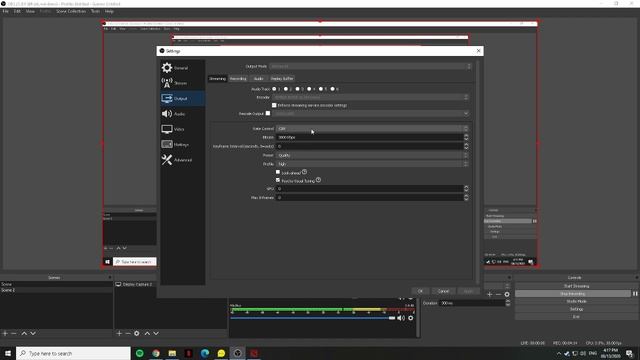Open Spotify from the taskbar

[x=140, y=353]
